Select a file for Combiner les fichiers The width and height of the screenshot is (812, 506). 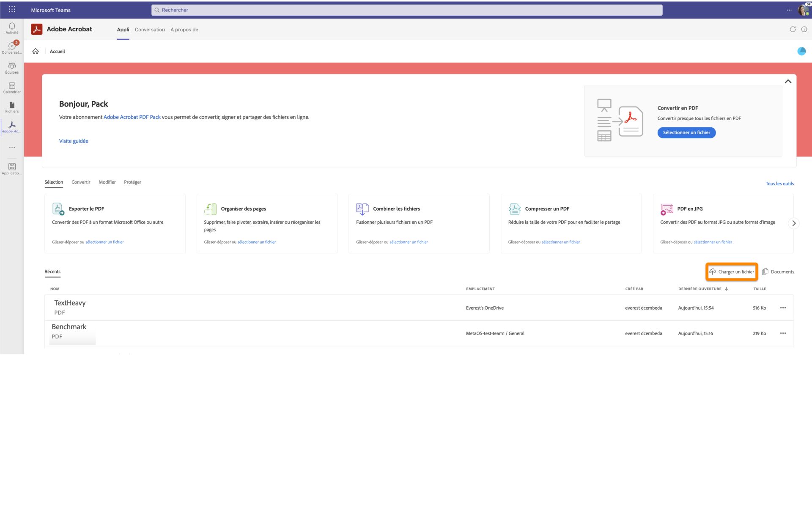click(409, 242)
